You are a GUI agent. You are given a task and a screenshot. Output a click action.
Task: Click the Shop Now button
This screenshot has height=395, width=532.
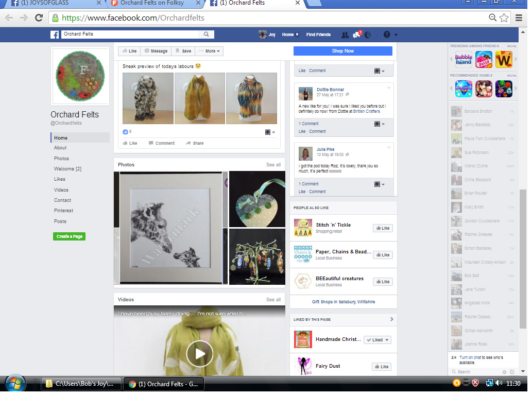coord(342,51)
